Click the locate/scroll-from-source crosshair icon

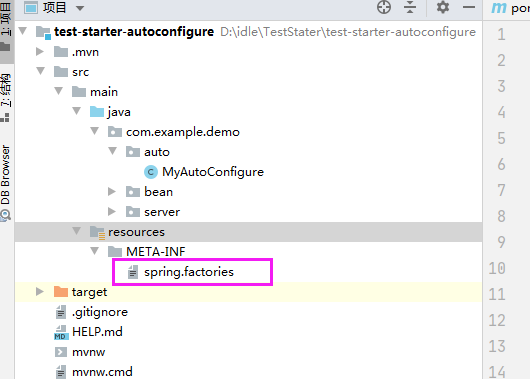pos(384,7)
